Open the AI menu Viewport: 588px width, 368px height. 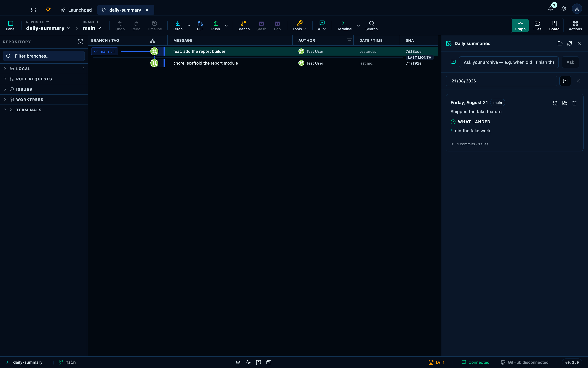click(322, 26)
